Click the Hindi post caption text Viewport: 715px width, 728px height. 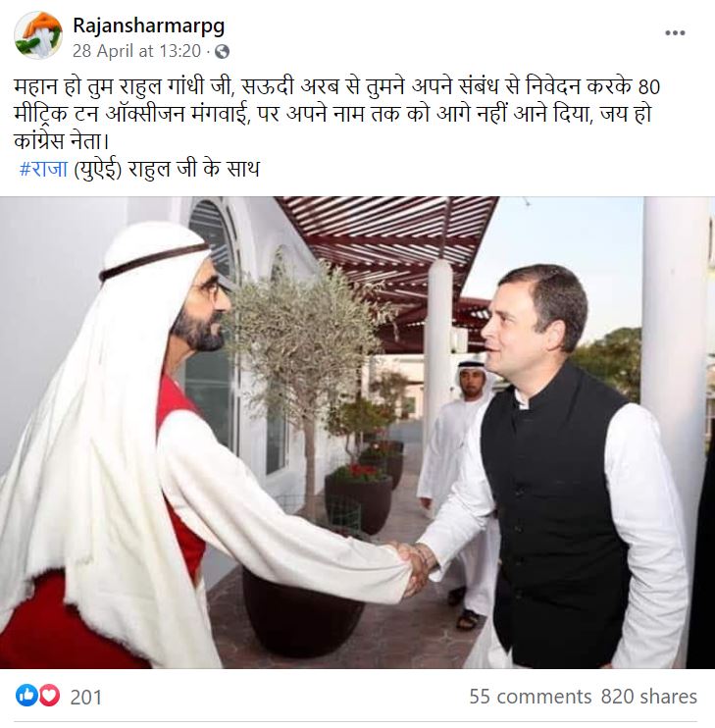[x=337, y=114]
